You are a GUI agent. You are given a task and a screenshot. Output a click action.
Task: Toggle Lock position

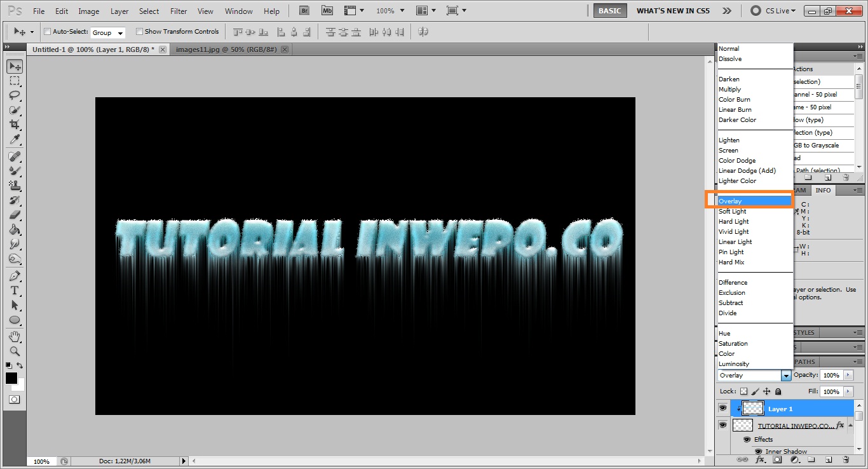[767, 391]
